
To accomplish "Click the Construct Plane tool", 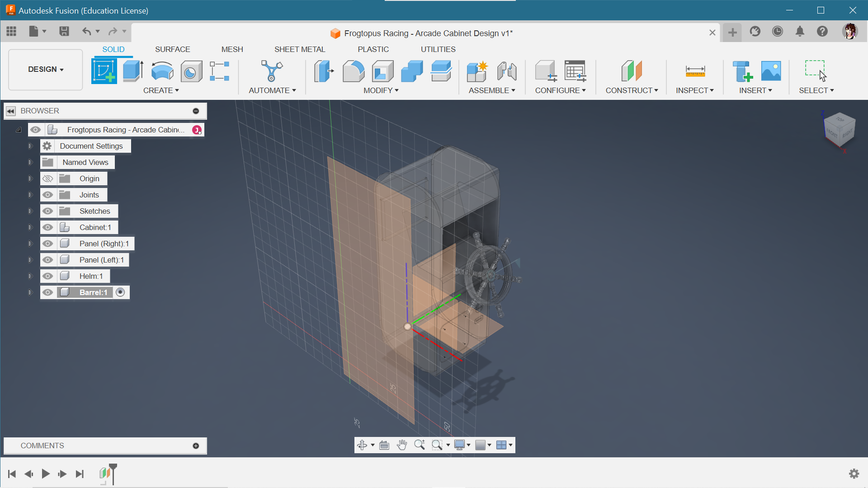I will coord(631,70).
